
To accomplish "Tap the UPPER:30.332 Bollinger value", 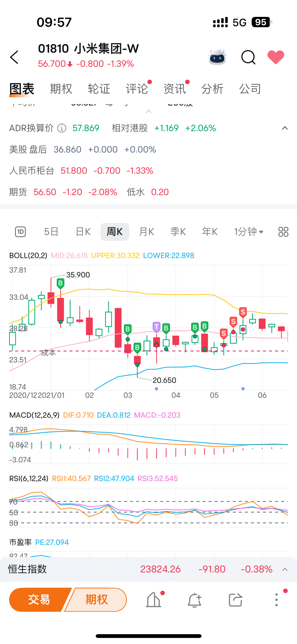I will point(115,255).
